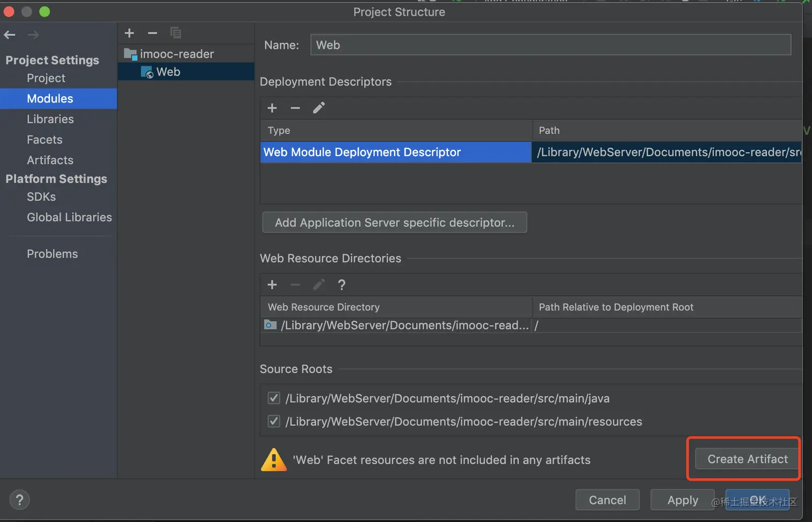Open help with bottom-left question button
This screenshot has height=522, width=812.
(19, 500)
